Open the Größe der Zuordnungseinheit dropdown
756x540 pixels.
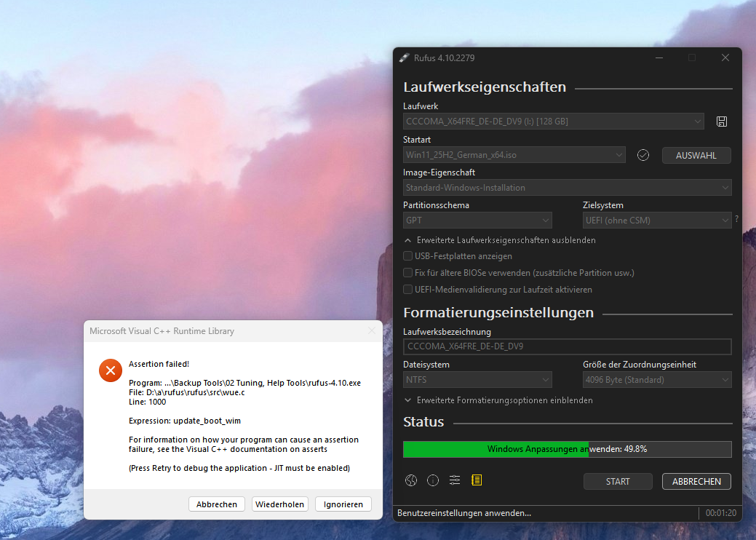coord(656,380)
